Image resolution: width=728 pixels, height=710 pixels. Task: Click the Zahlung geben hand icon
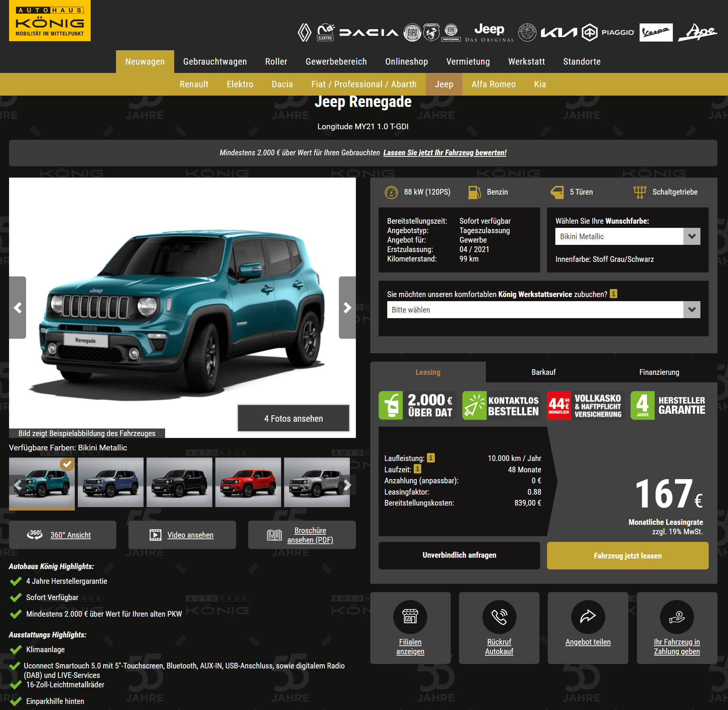click(x=677, y=617)
